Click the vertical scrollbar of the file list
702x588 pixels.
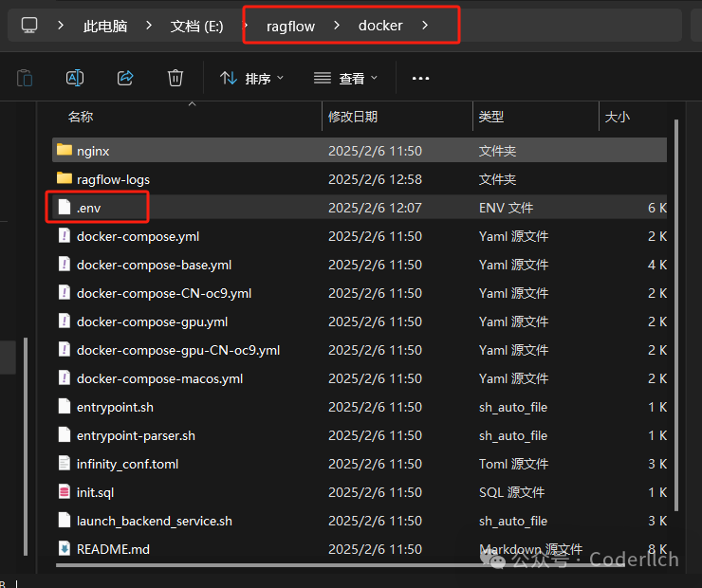[676, 315]
